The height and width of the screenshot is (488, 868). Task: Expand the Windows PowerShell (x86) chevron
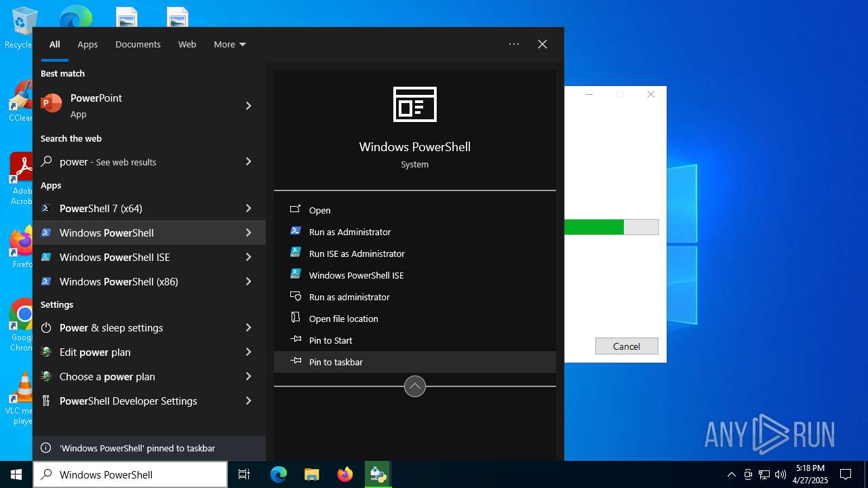[x=249, y=281]
